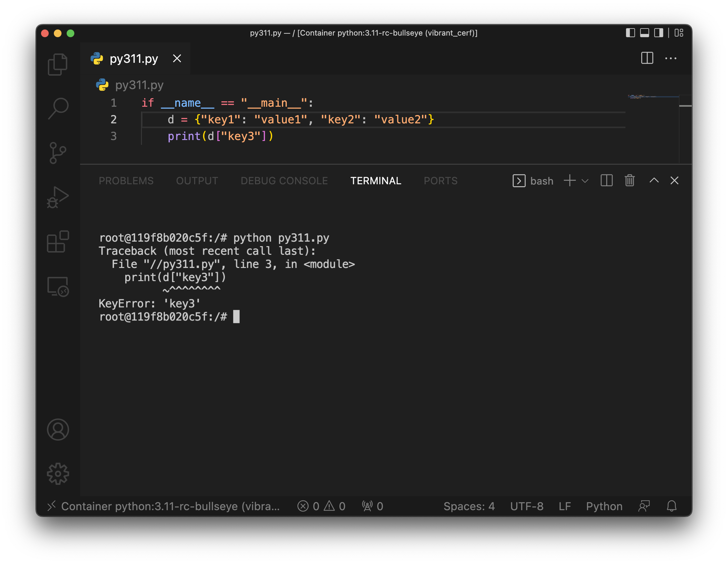This screenshot has height=564, width=728.
Task: Maximize panel size with chevron up
Action: click(x=654, y=181)
